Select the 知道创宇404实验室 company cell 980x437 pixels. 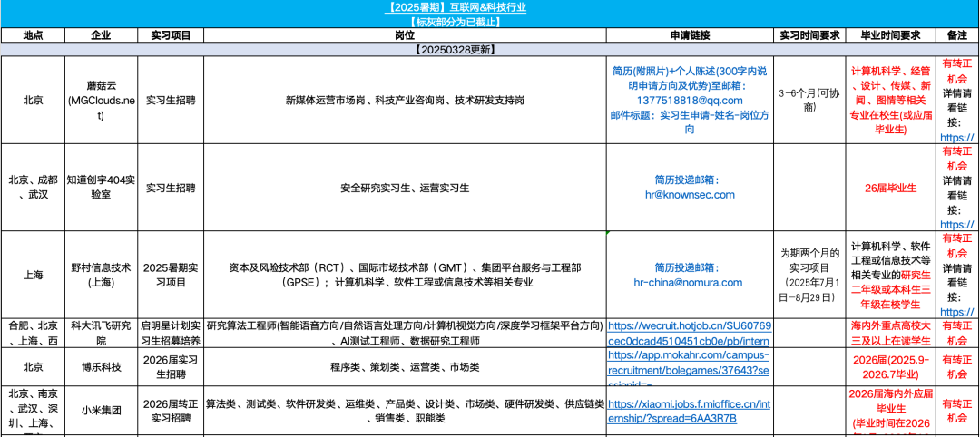point(101,188)
